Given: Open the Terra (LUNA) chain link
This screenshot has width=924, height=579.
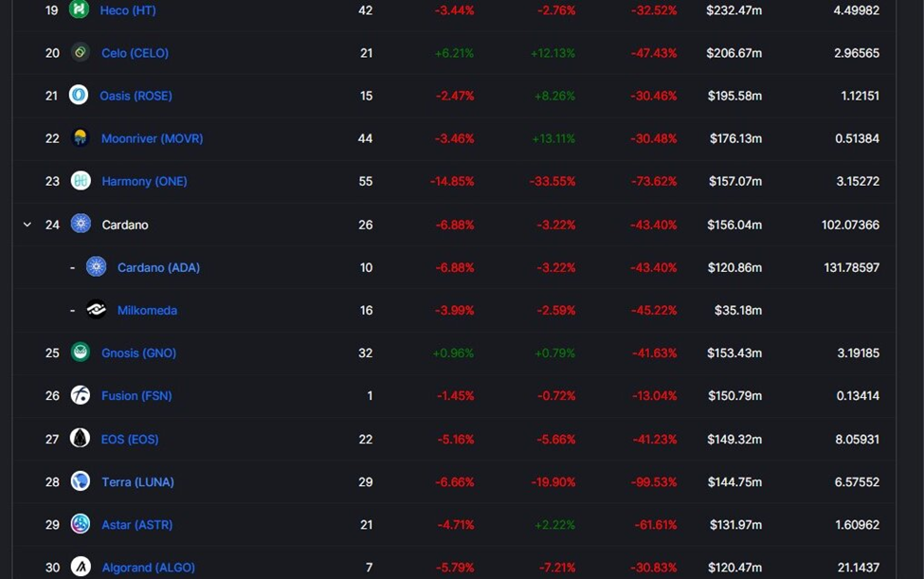Looking at the screenshot, I should point(138,481).
